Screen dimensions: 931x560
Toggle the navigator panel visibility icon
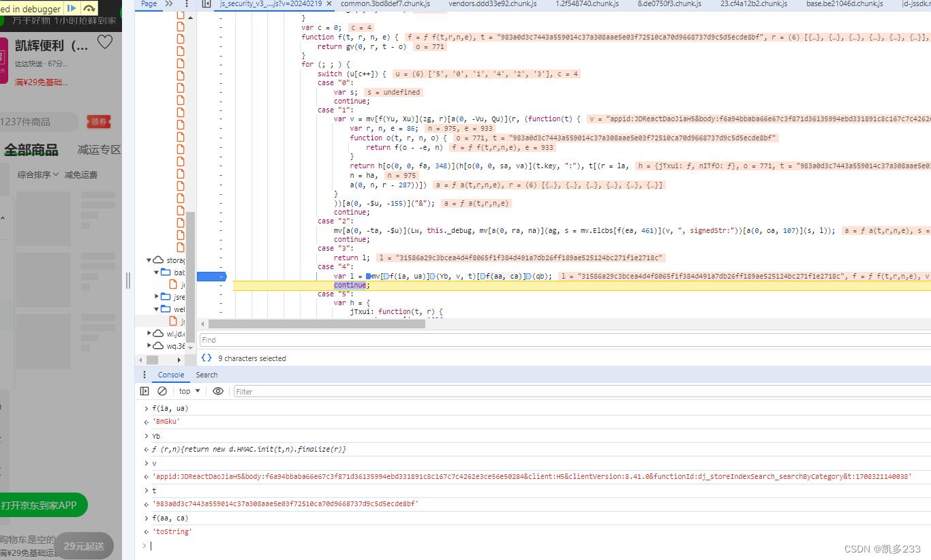(x=206, y=4)
